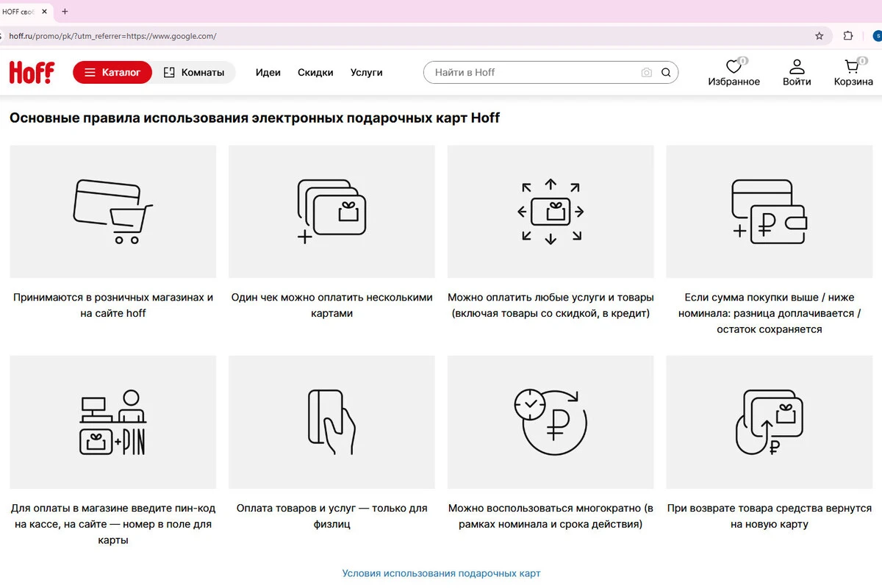The height and width of the screenshot is (588, 882).
Task: Open the Комнаты section
Action: [194, 72]
